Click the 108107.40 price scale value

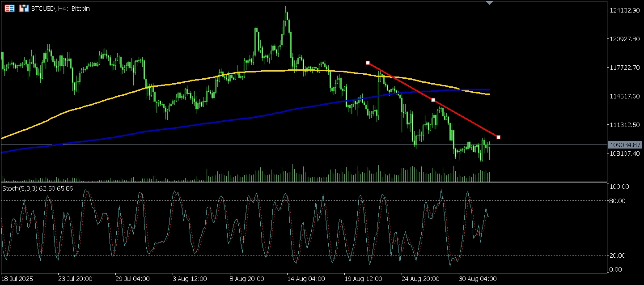pos(625,153)
